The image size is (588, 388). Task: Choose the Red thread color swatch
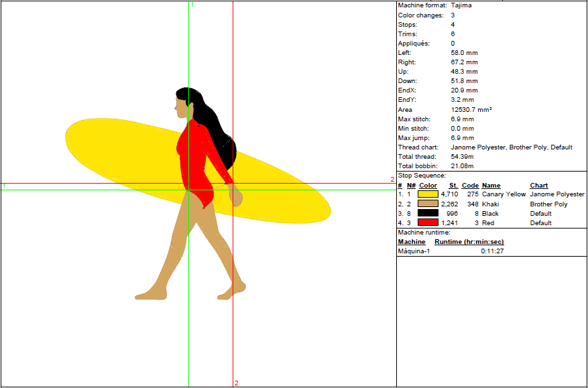coord(428,222)
